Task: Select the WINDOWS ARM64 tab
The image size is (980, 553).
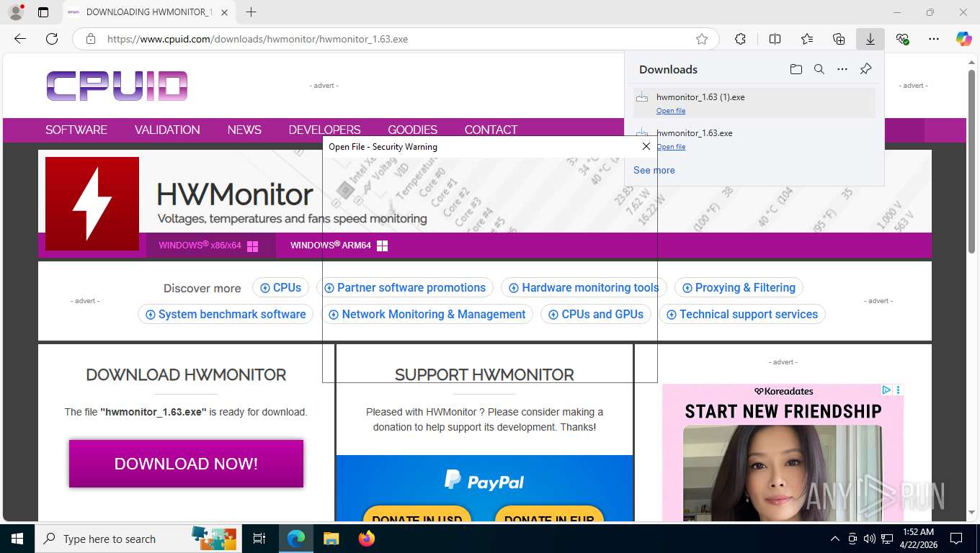Action: [339, 246]
